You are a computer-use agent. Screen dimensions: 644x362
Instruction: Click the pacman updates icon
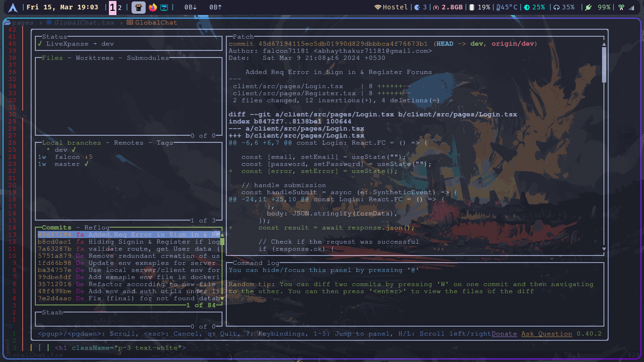(417, 7)
